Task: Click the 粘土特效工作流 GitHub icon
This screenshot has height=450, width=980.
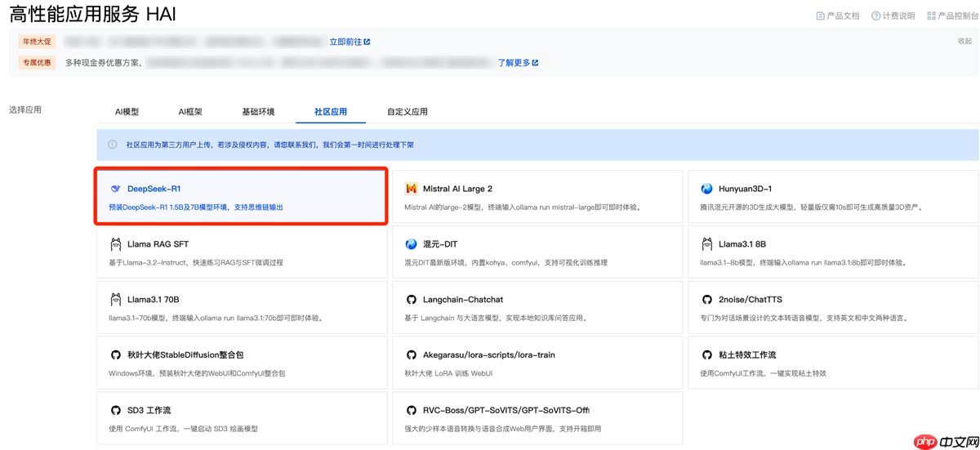Action: click(707, 355)
